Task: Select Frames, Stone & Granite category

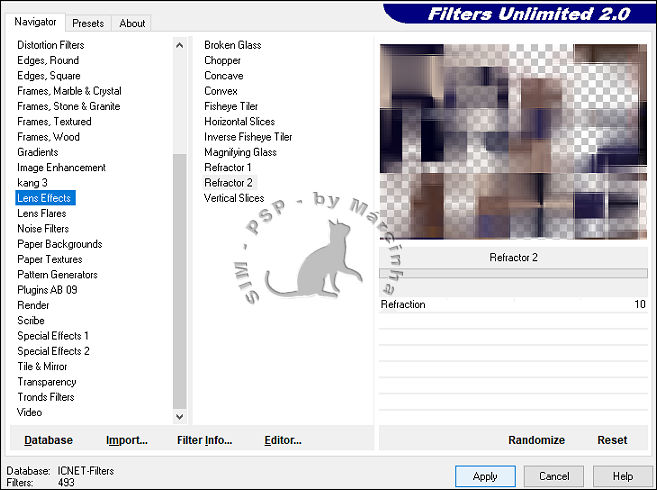Action: pos(69,106)
